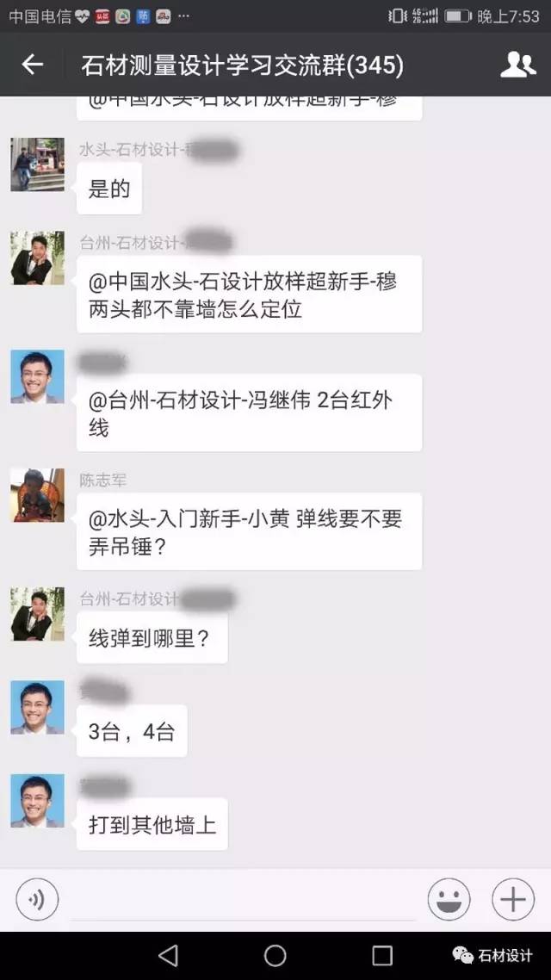The image size is (551, 980).
Task: Click the message text input field
Action: point(243,900)
